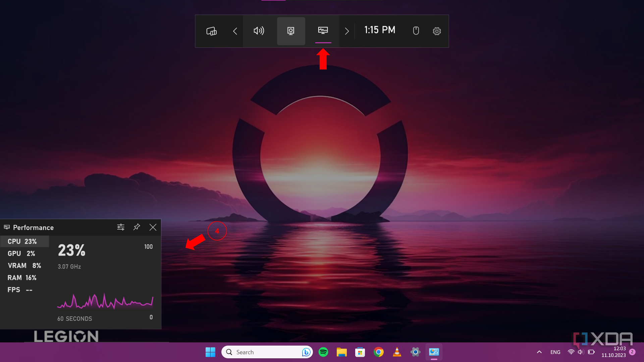Select the Performance widget icon

coord(323,31)
